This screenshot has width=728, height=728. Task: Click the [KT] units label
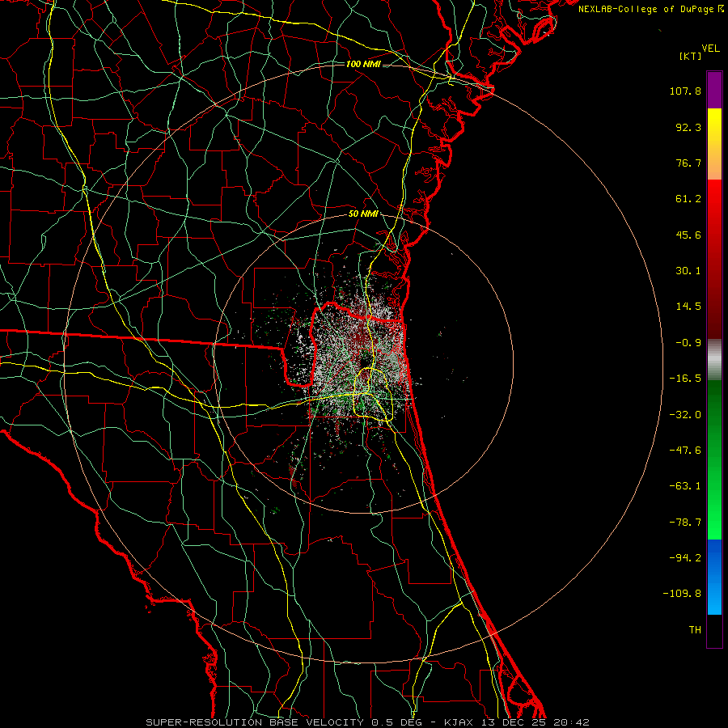pos(690,56)
